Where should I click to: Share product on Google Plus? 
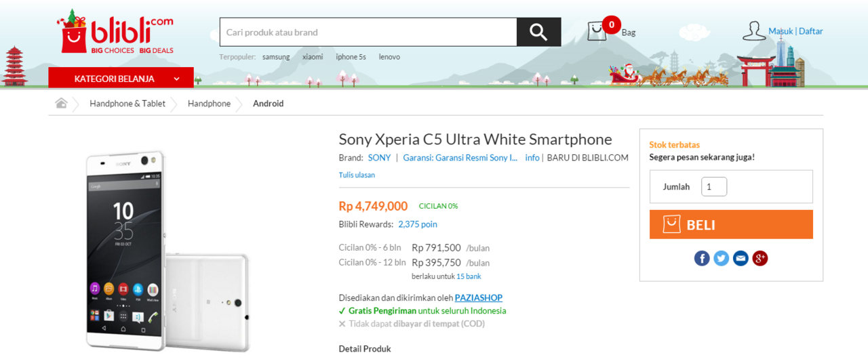tap(760, 258)
